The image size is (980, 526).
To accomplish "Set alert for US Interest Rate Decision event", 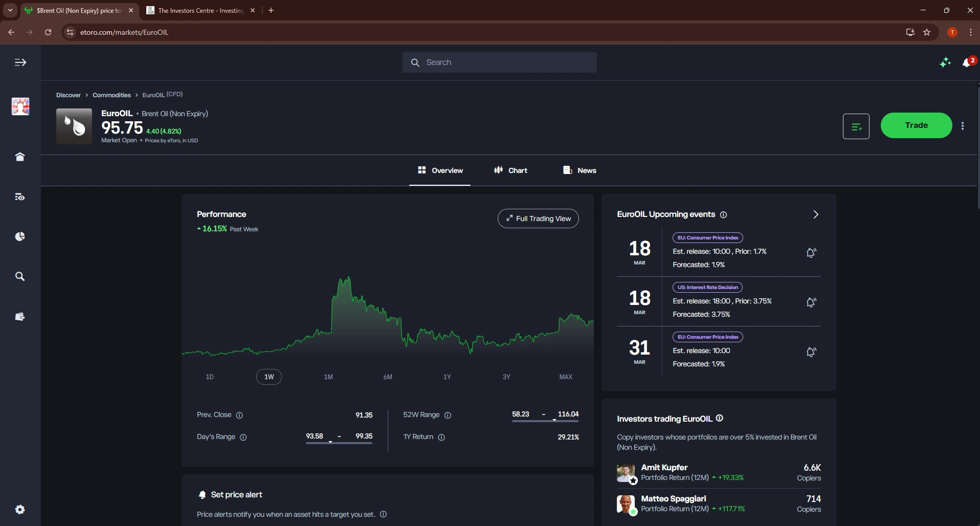I will (811, 302).
